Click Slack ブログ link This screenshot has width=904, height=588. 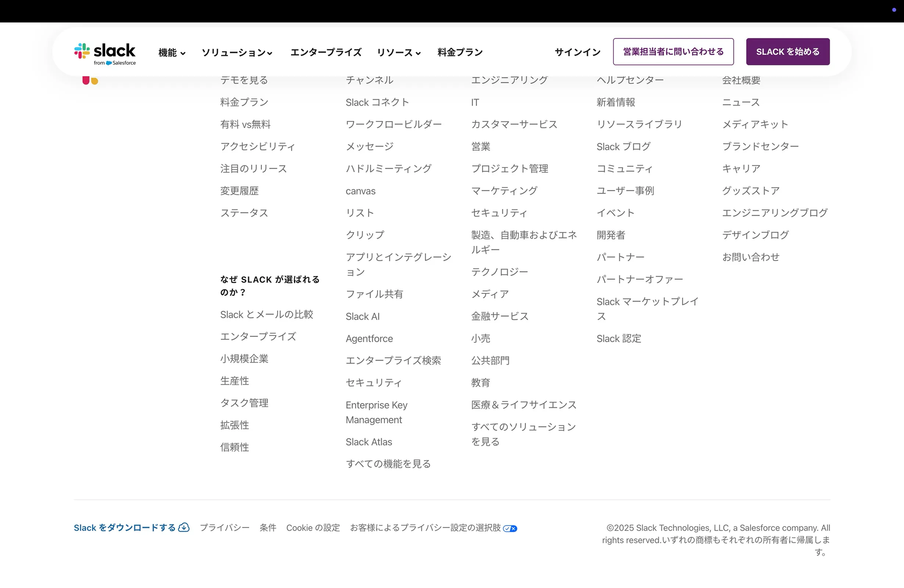[x=623, y=147]
